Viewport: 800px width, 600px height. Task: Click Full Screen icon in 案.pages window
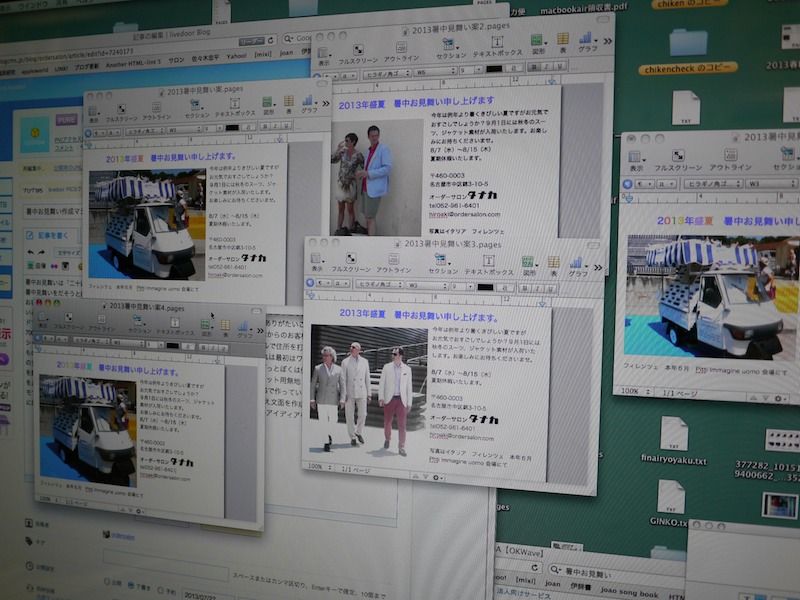[x=121, y=109]
